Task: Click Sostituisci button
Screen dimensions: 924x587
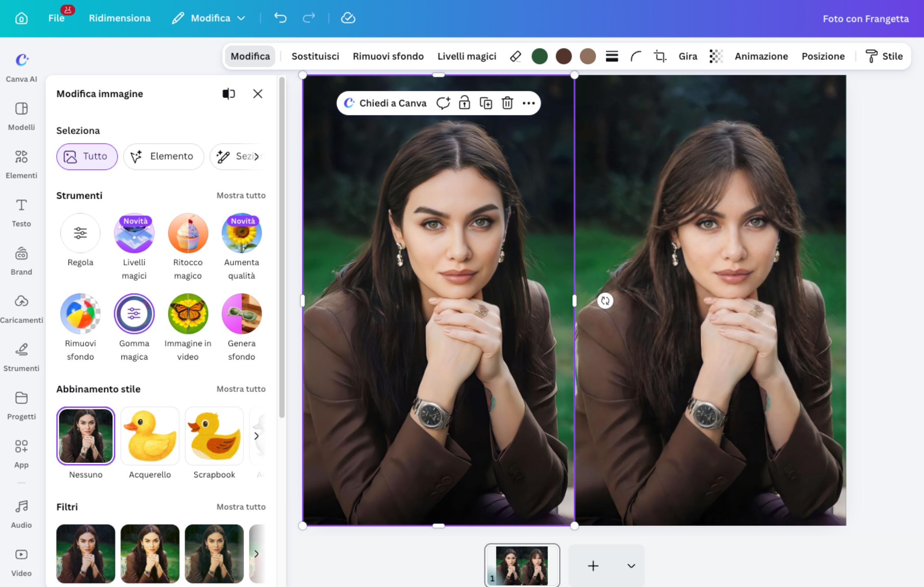Action: (315, 56)
